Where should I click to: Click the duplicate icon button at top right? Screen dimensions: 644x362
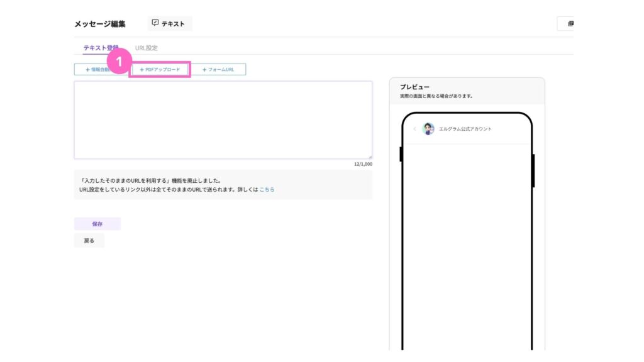point(570,24)
